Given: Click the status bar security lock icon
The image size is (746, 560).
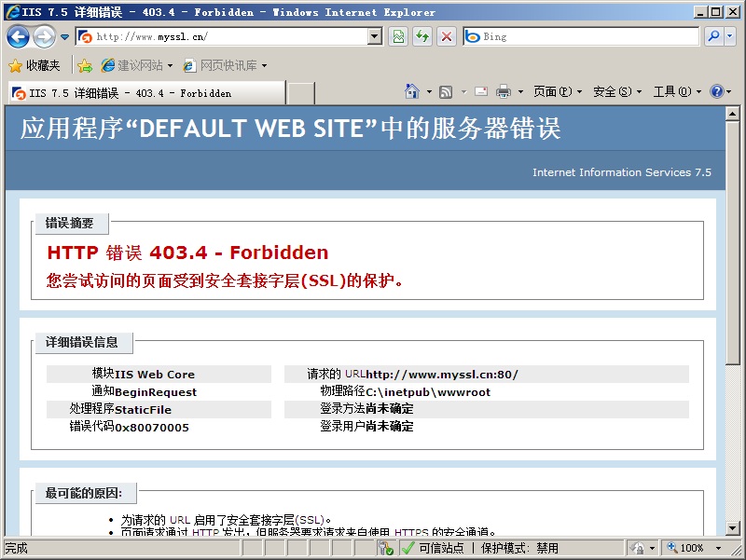Looking at the screenshot, I should tap(638, 548).
